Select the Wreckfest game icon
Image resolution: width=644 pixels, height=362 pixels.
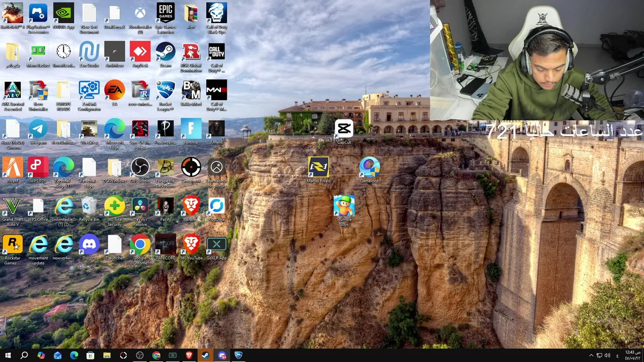pos(89,132)
